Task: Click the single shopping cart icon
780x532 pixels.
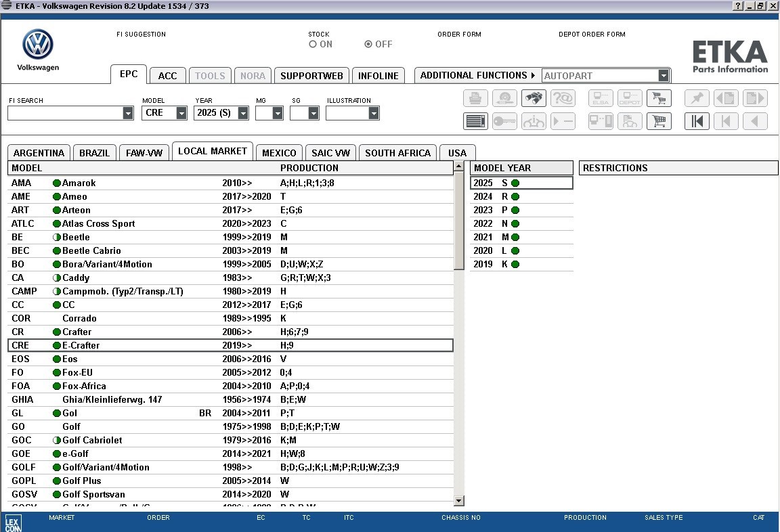Action: tap(659, 121)
